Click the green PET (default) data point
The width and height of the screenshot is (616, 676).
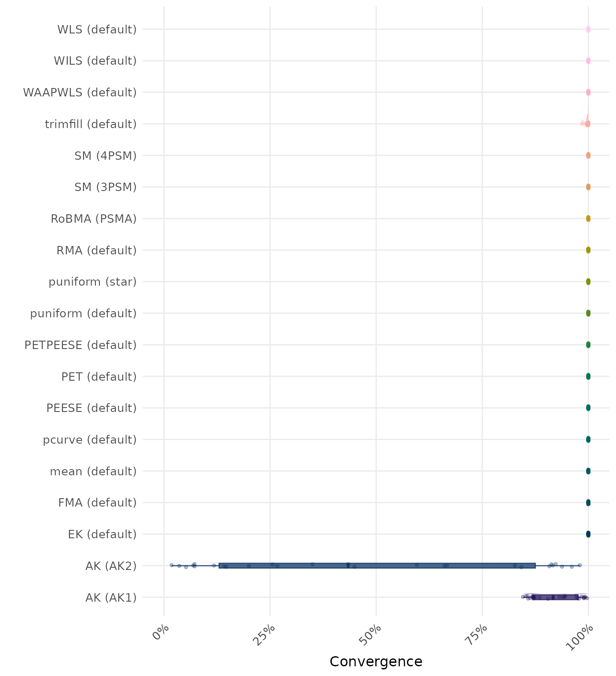(588, 376)
